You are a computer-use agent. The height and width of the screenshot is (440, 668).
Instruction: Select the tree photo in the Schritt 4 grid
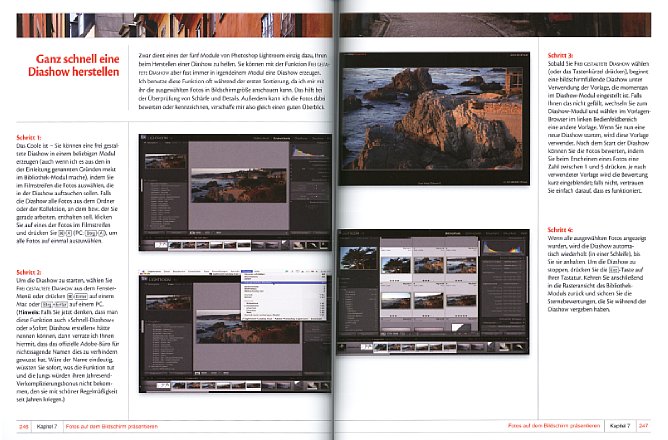click(x=396, y=265)
